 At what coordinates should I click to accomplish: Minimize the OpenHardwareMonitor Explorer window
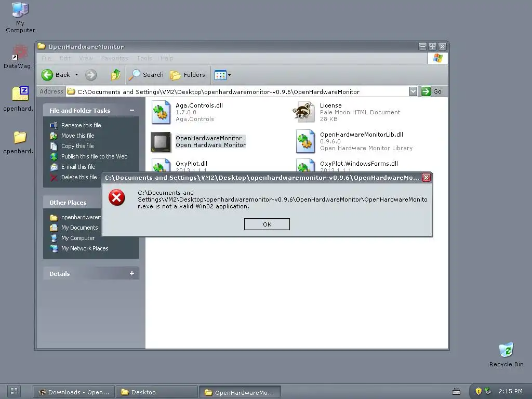pyautogui.click(x=422, y=46)
